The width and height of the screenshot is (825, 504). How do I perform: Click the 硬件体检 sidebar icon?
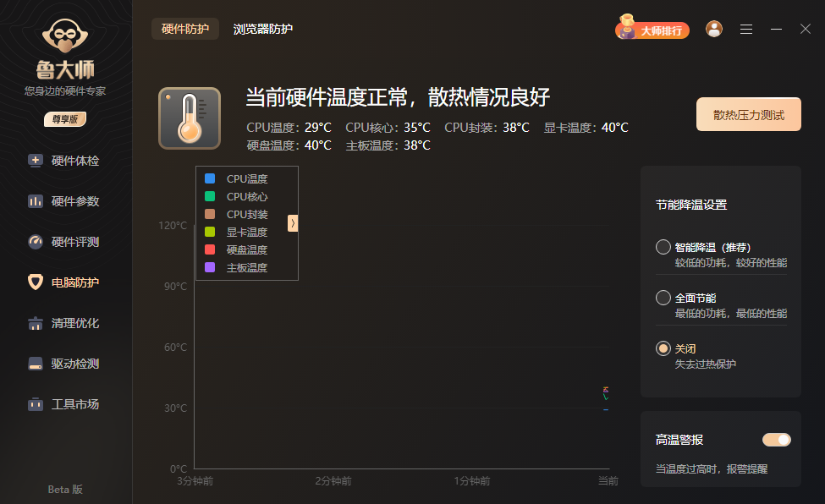pos(36,161)
